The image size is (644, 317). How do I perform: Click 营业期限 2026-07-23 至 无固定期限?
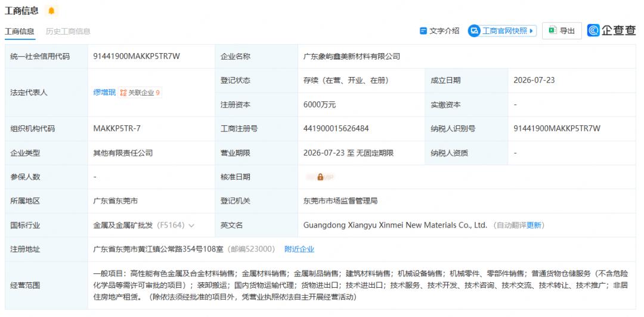pyautogui.click(x=348, y=153)
